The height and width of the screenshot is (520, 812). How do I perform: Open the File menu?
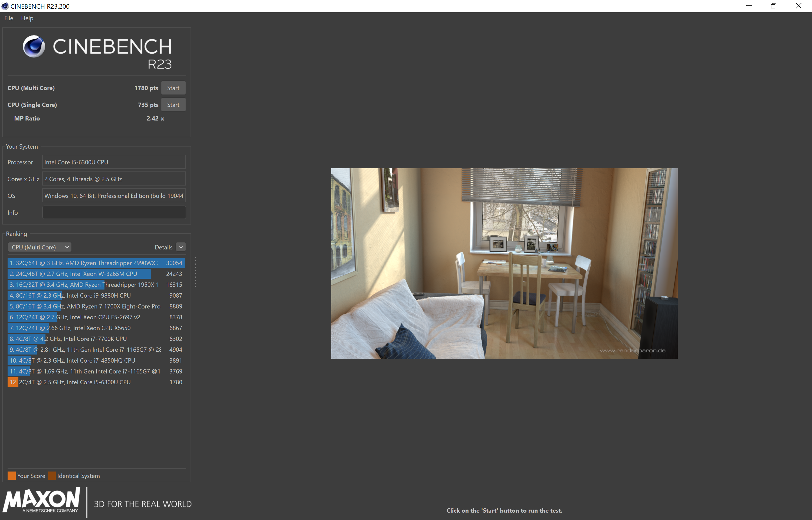click(x=9, y=18)
